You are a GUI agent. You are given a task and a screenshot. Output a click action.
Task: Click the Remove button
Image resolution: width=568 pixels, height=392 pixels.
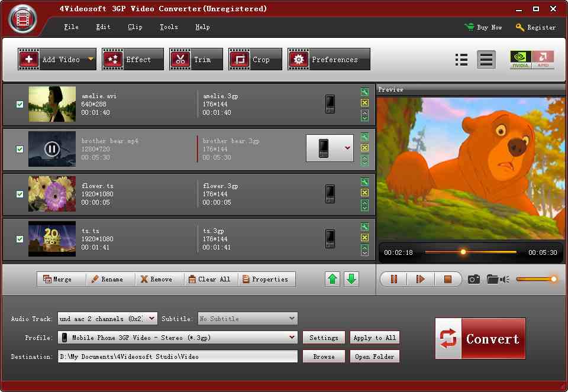point(159,280)
